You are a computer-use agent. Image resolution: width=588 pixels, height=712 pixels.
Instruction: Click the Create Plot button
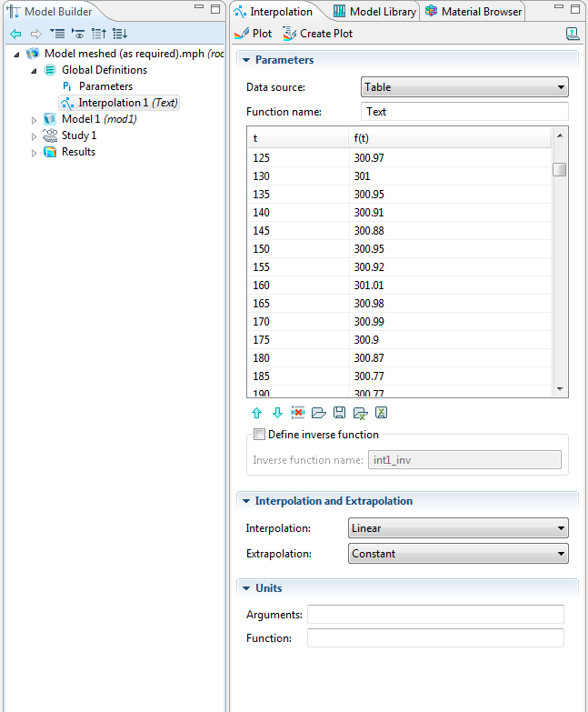(x=317, y=34)
